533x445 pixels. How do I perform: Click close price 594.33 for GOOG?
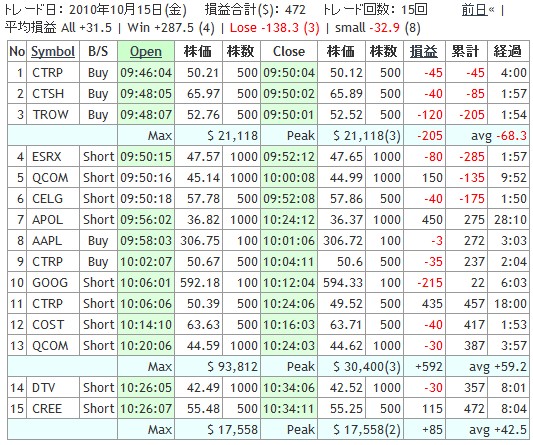click(x=343, y=283)
